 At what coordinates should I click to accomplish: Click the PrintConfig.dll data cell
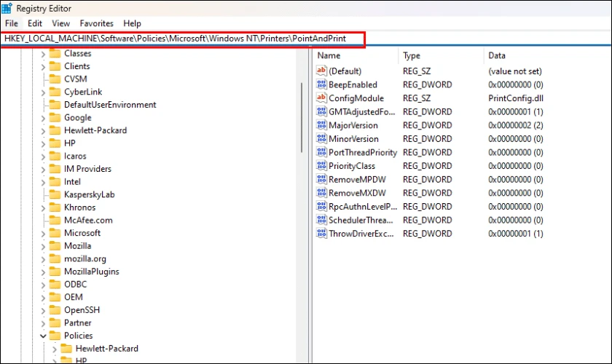pyautogui.click(x=516, y=98)
